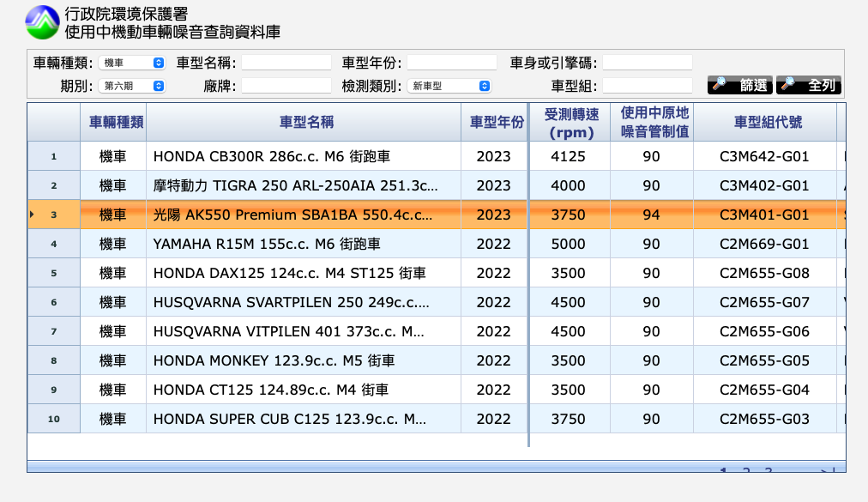Sort by the 車型年份 column header
Image resolution: width=868 pixels, height=502 pixels.
[495, 122]
